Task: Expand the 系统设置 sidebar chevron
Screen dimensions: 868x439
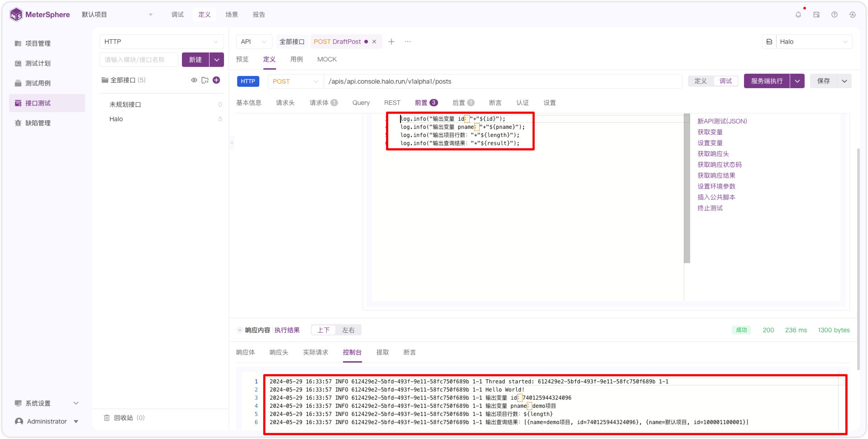Action: (76, 403)
